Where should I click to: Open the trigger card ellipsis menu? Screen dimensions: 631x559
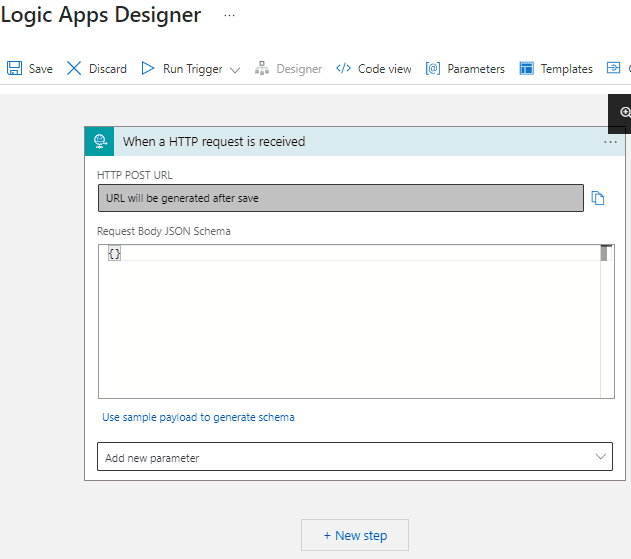point(610,142)
